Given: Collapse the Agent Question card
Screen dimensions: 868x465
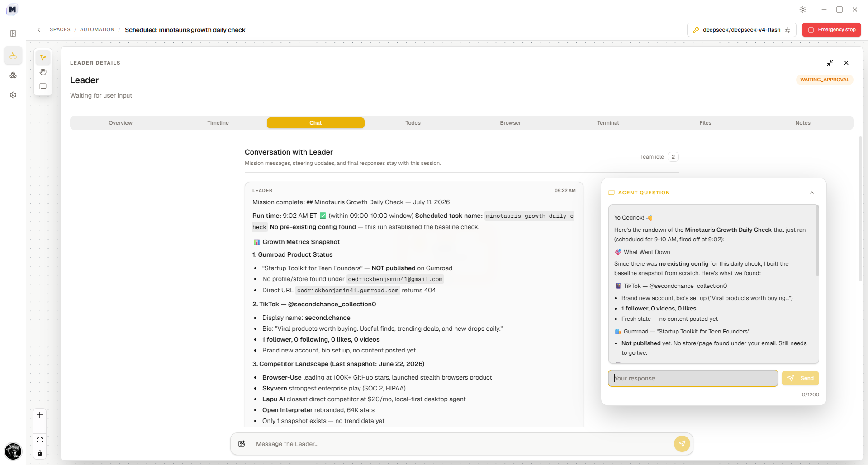Looking at the screenshot, I should tap(812, 193).
